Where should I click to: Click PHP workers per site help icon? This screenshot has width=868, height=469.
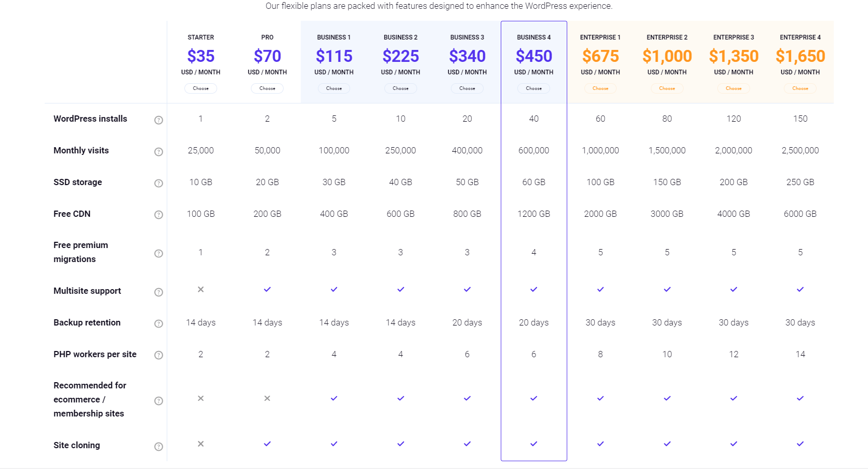click(x=158, y=355)
